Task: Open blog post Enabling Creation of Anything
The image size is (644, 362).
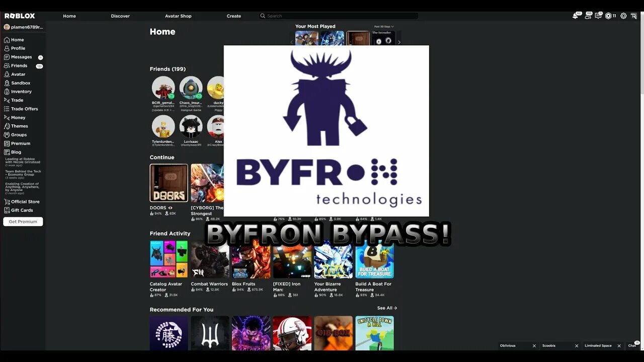Action: [x=22, y=188]
